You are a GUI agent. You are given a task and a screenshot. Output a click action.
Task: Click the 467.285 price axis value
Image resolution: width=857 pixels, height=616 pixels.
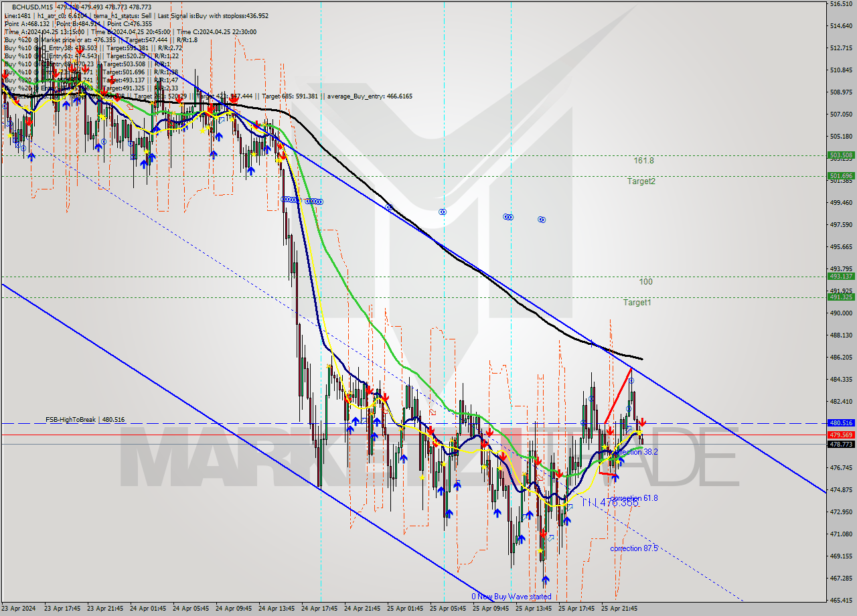(x=841, y=579)
